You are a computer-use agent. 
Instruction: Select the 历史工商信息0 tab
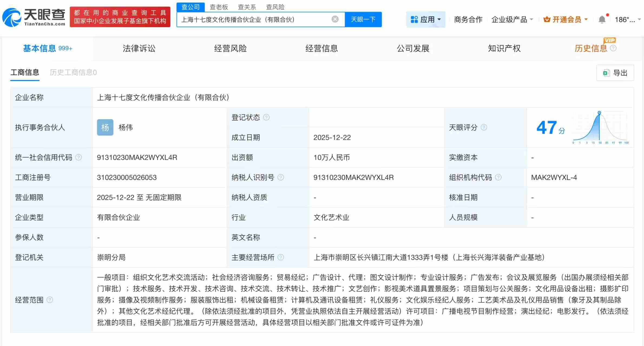pos(73,72)
